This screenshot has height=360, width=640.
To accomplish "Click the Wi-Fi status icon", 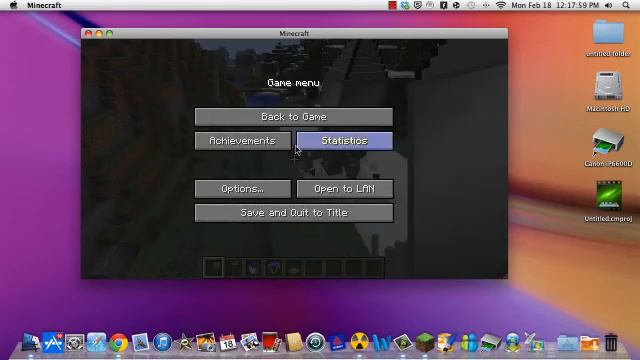I will [x=501, y=5].
